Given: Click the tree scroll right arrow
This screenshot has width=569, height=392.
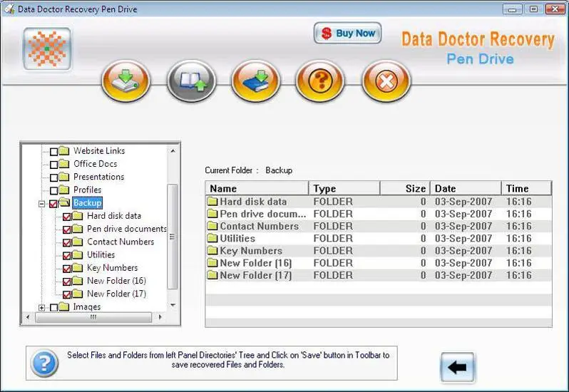Looking at the screenshot, I should (x=160, y=317).
